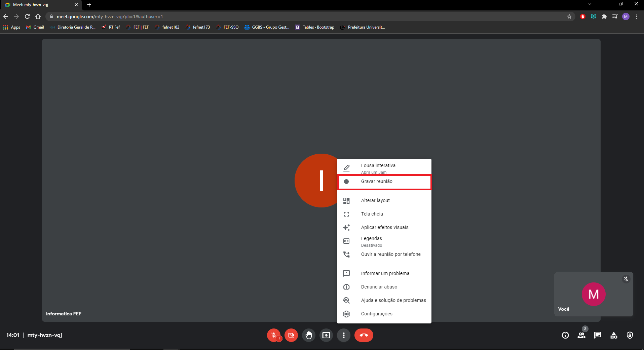Open the meeting details info icon
The image size is (644, 350).
565,335
